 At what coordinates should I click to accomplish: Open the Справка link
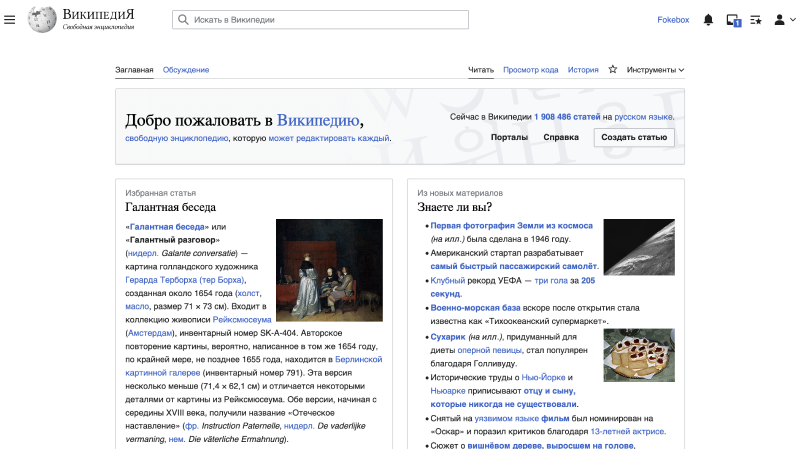coord(561,137)
